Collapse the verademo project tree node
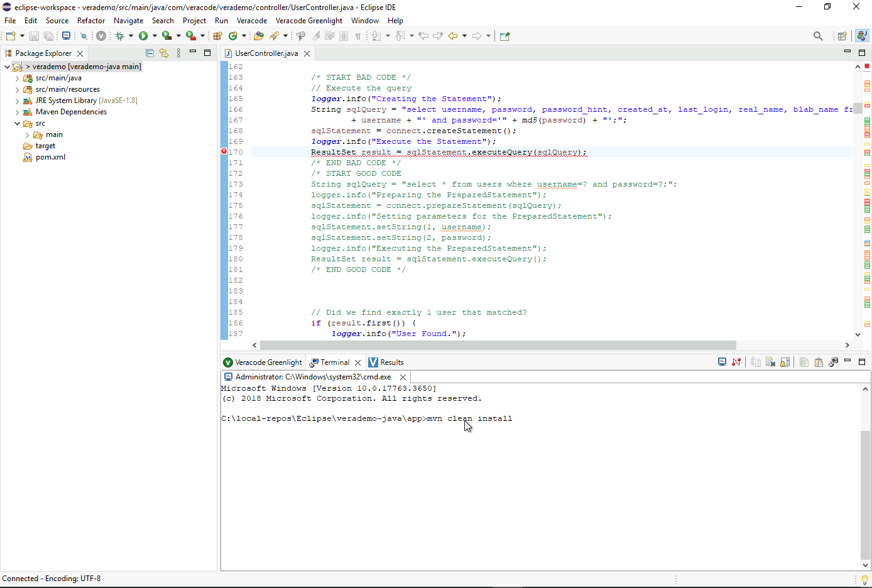The image size is (872, 588). tap(7, 67)
